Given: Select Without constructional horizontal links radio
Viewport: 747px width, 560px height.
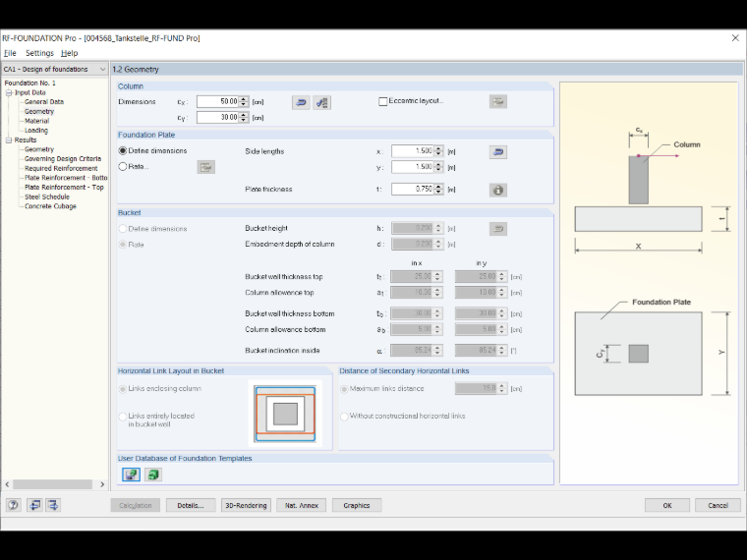Looking at the screenshot, I should tap(344, 417).
